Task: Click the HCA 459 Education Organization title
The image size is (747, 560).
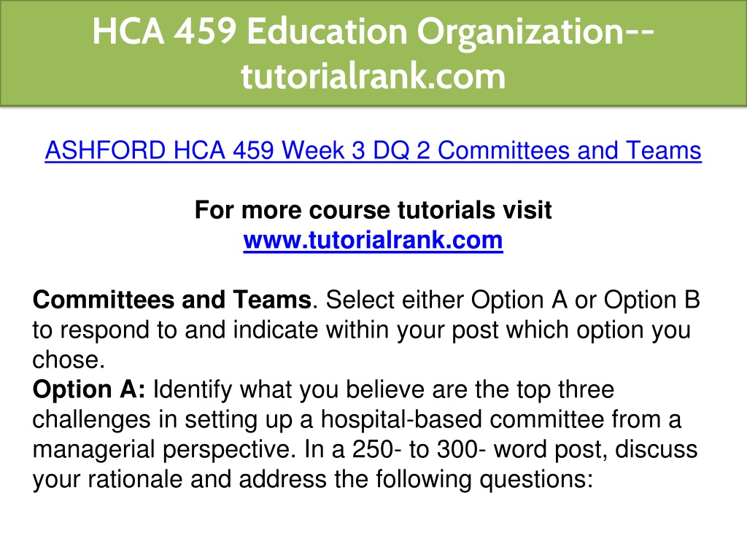Action: pyautogui.click(x=373, y=31)
